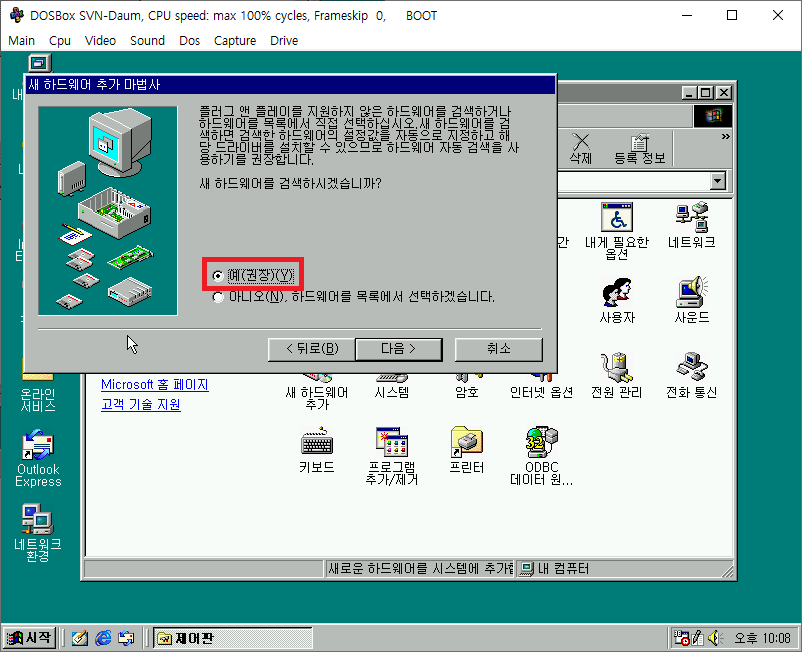Select the 인터넷 옵션 item

click(x=542, y=388)
